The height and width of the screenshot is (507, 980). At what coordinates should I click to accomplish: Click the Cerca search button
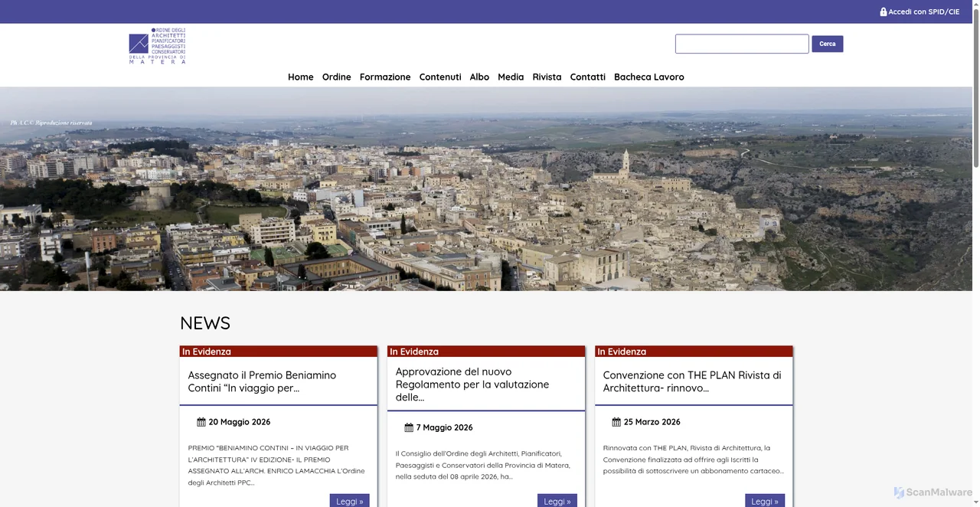828,44
